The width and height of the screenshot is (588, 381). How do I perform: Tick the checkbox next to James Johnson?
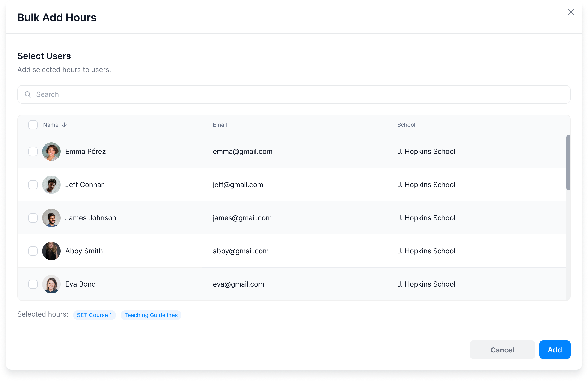tap(33, 218)
